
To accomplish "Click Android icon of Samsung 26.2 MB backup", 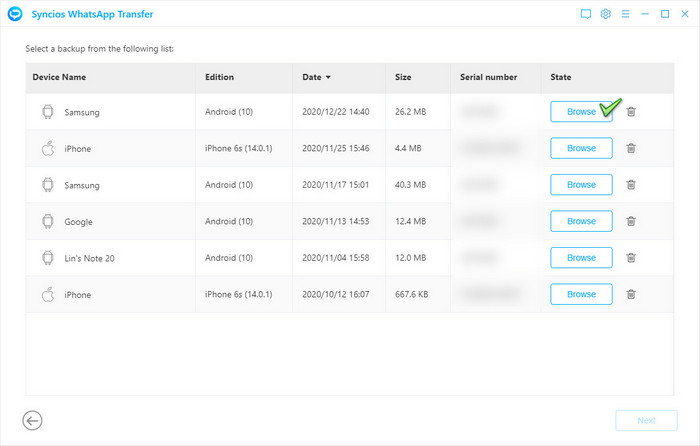I will 48,112.
